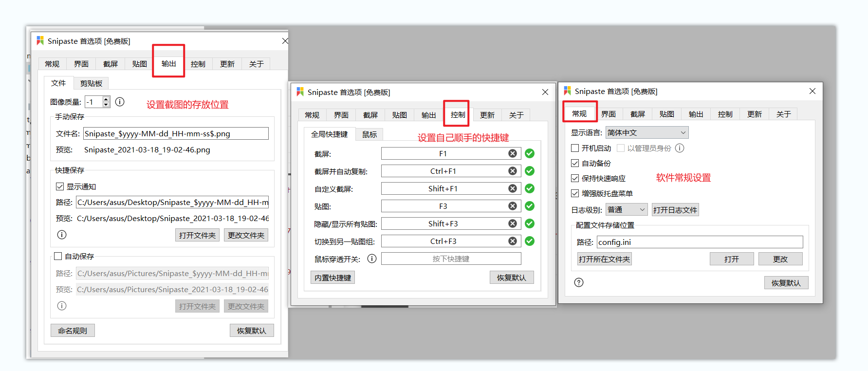This screenshot has width=868, height=371.
Task: Click green check beside Shift+F3 hotkey
Action: (x=530, y=223)
